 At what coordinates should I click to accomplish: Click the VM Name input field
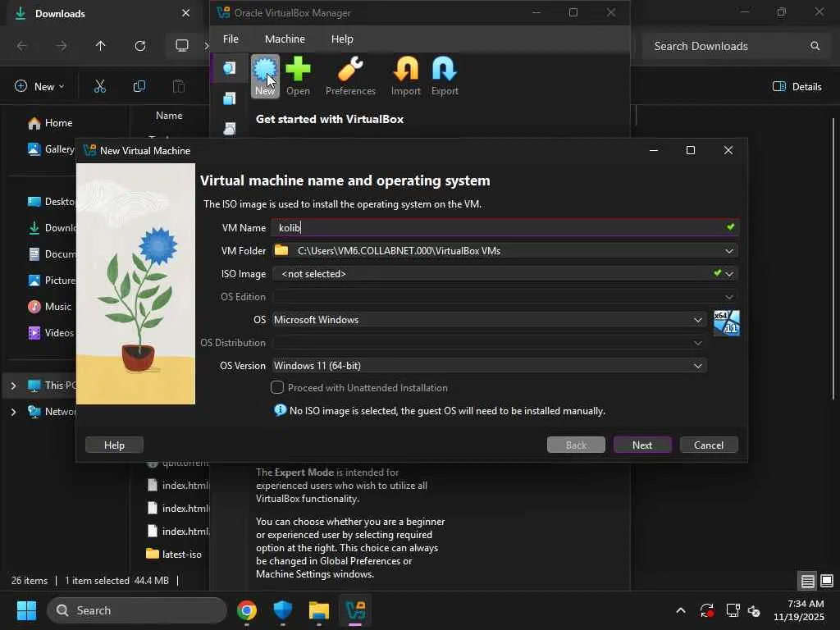[504, 228]
